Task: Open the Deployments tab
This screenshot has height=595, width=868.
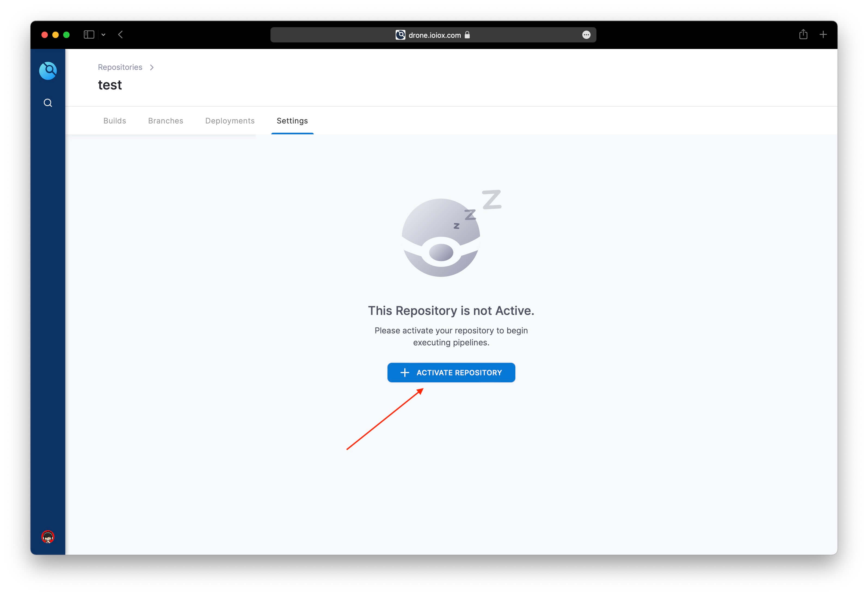Action: 230,120
